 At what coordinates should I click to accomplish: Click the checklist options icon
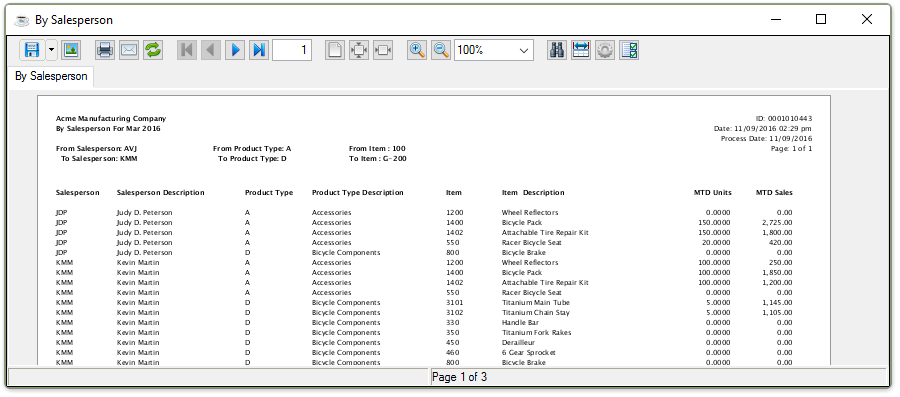[x=629, y=50]
